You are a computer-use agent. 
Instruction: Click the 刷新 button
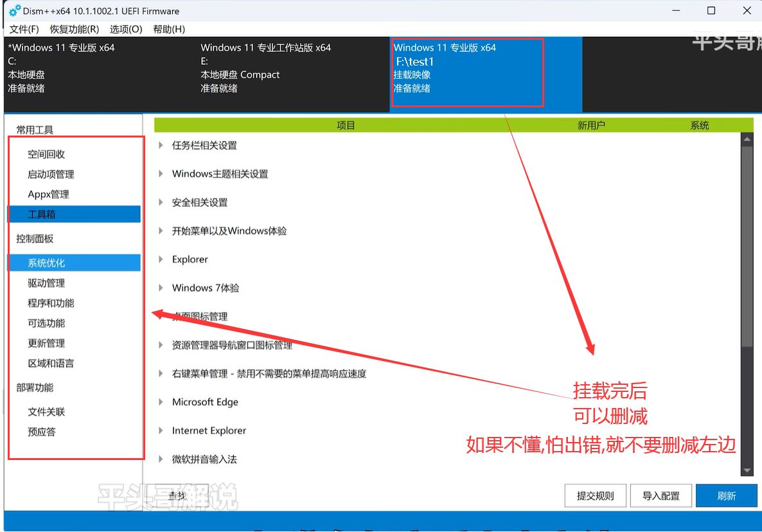(x=726, y=495)
